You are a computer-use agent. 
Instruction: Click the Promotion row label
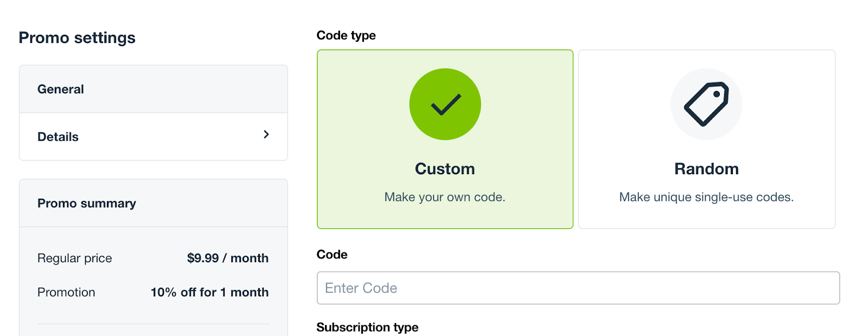66,293
